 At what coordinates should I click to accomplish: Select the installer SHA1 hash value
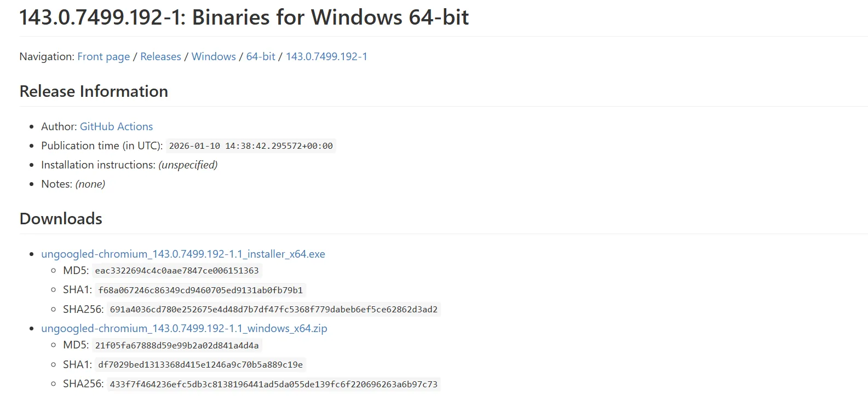point(199,290)
